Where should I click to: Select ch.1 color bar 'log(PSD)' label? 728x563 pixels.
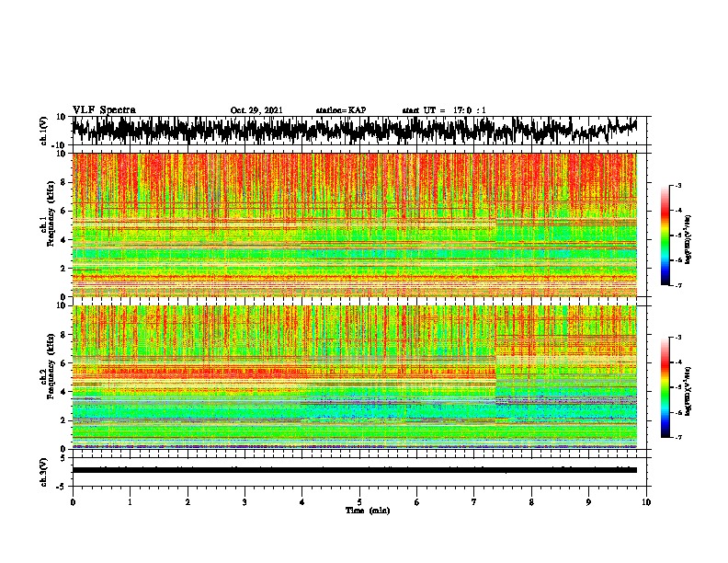pos(688,239)
